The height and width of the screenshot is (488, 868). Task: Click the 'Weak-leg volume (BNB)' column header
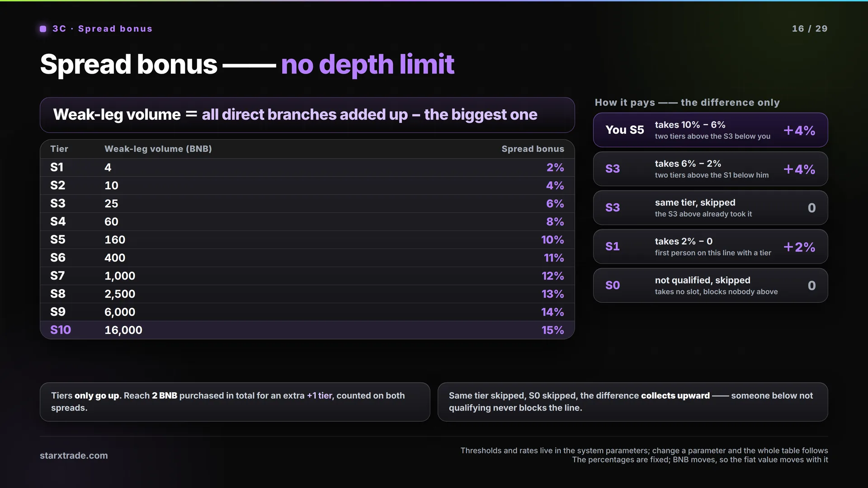point(158,149)
